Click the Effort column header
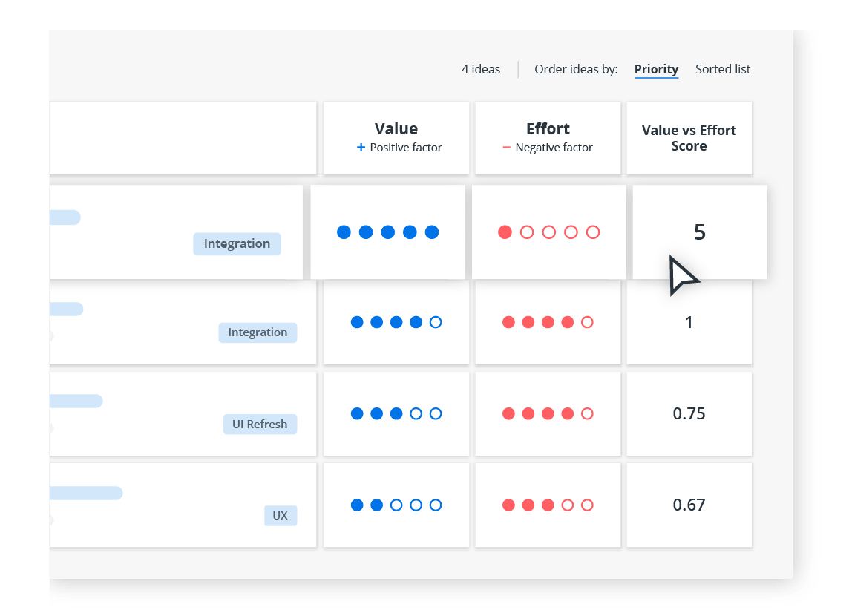The image size is (849, 616). pos(548,129)
